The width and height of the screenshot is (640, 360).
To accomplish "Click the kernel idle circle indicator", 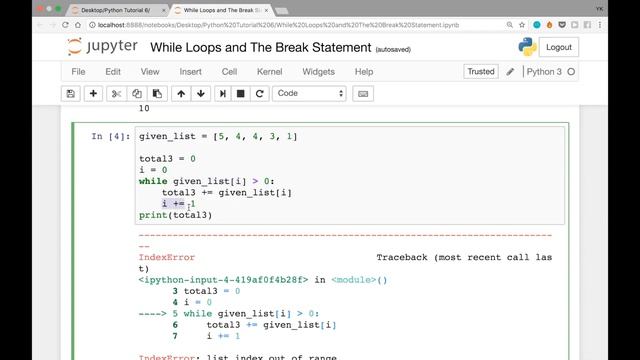I will [x=571, y=72].
